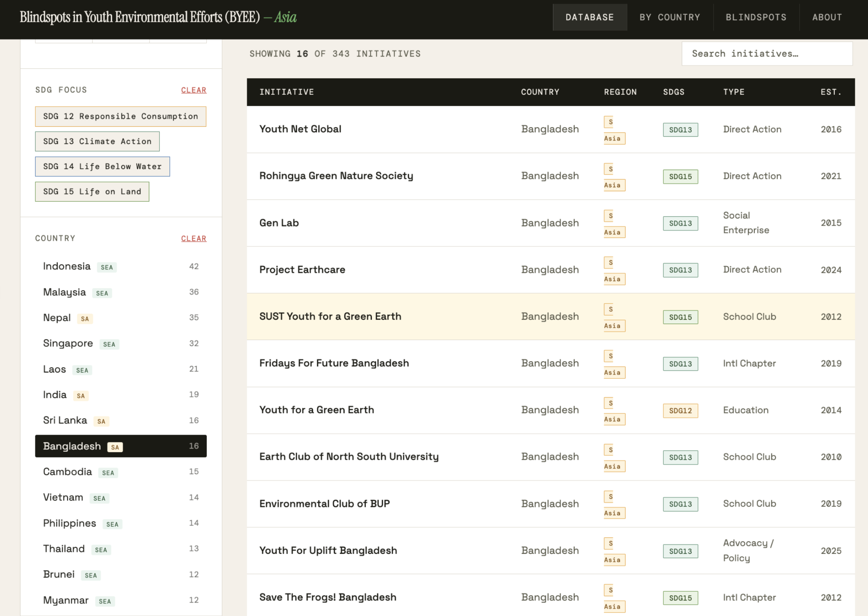
Task: Choose Vietnam in the country filter
Action: (121, 497)
